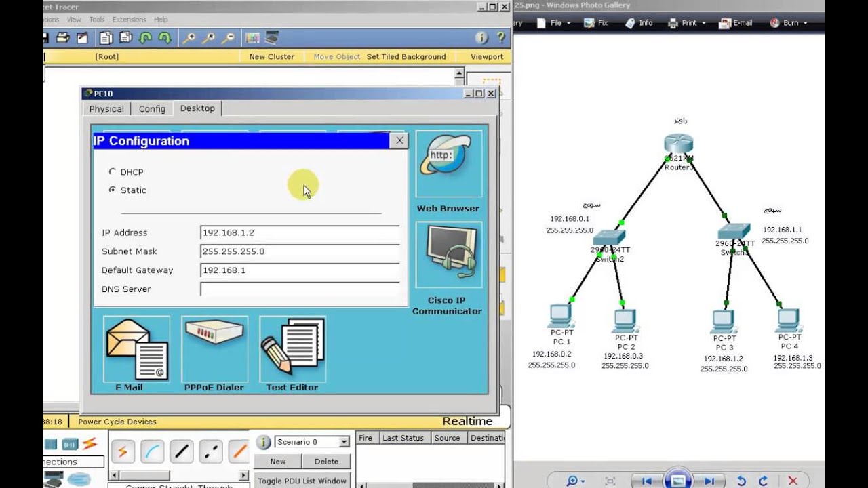Click the Redo green arrow icon
The image size is (868, 488).
coord(165,38)
